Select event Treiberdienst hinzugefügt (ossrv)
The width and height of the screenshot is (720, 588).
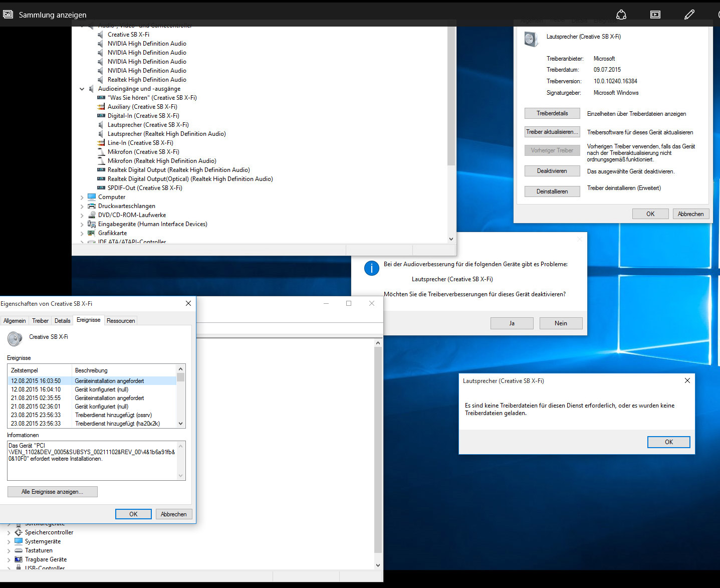click(92, 415)
